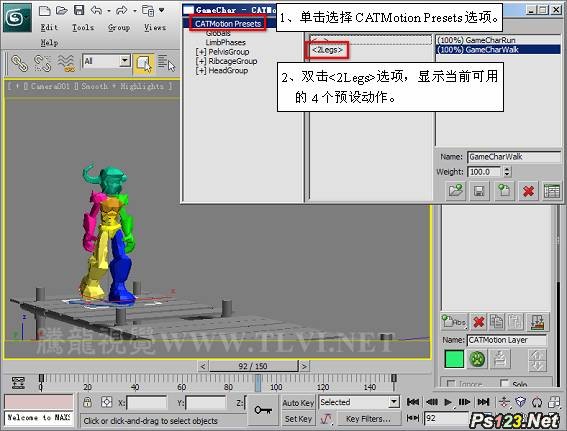567x431 pixels.
Task: Open the Key Filters dialog
Action: click(x=368, y=419)
